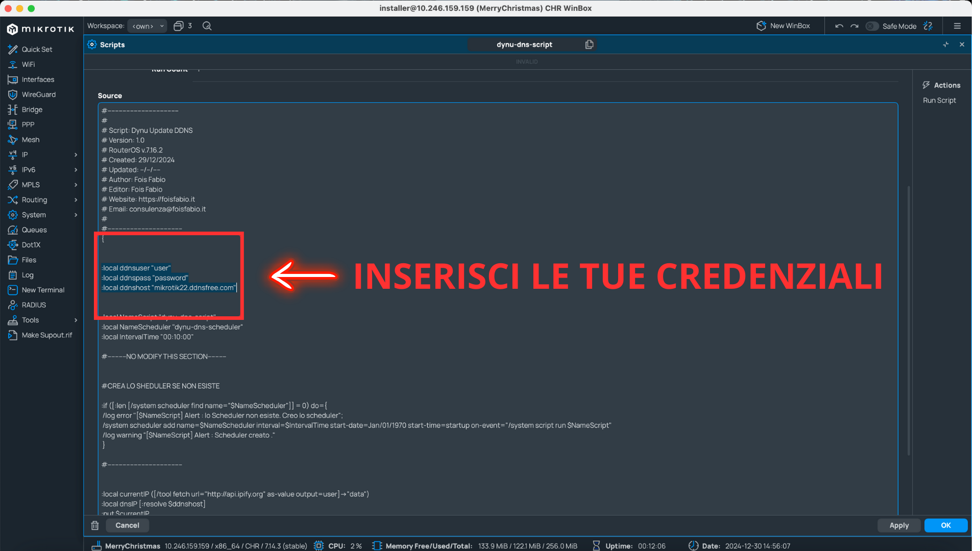Click the NameScheduler line
The image size is (980, 551).
172,328
